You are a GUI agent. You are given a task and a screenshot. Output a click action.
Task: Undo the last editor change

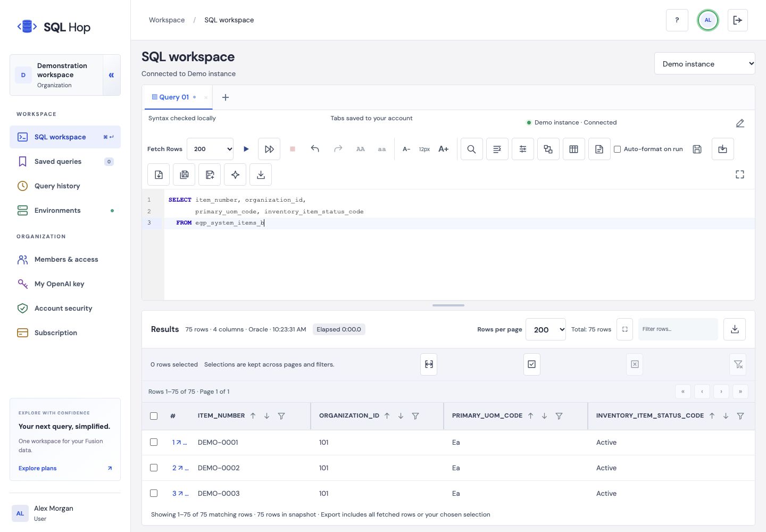pos(315,149)
